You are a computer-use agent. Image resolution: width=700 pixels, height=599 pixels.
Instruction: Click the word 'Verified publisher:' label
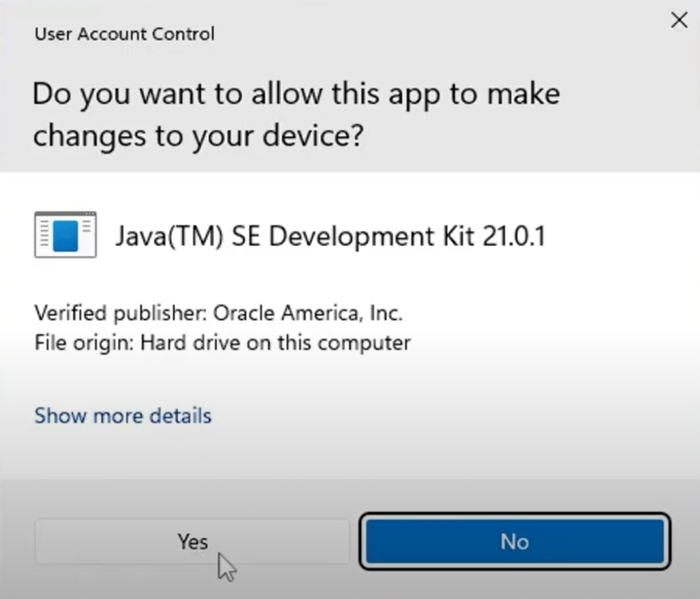(x=121, y=313)
